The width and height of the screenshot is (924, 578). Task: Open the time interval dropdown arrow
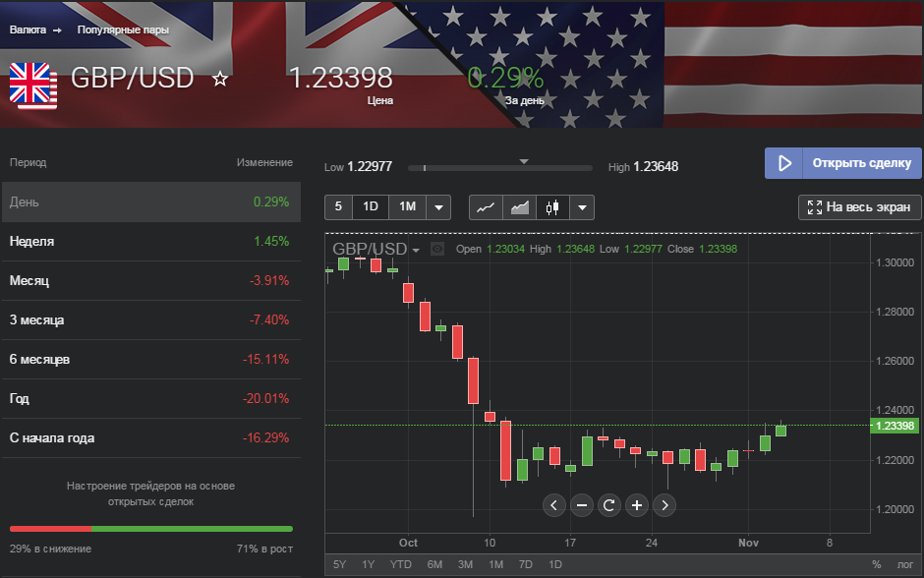click(437, 207)
